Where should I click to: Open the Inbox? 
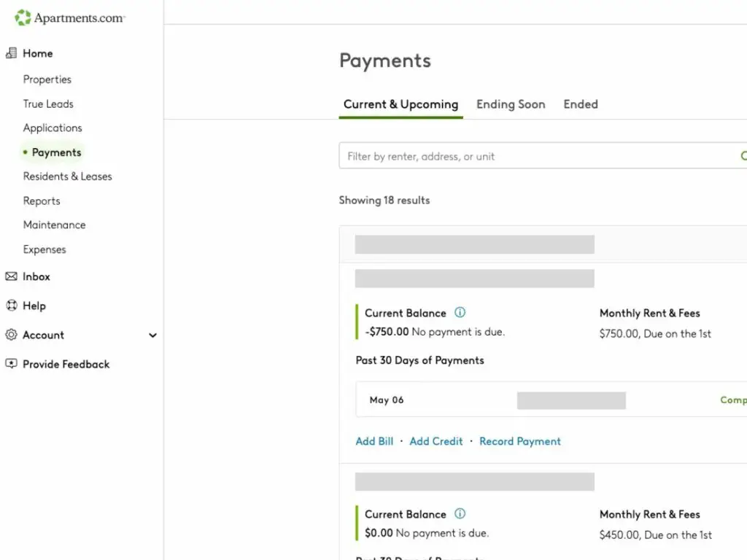point(36,276)
